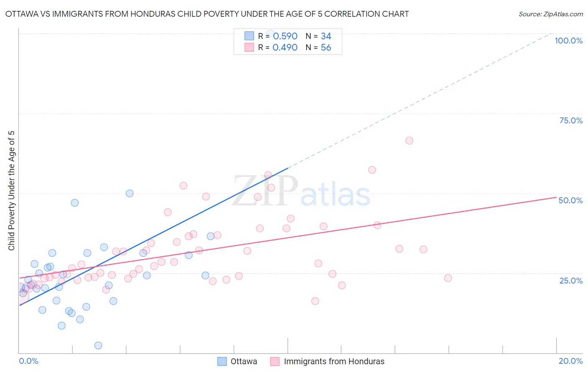Click the pink swatch beside R = 0.490

click(249, 47)
